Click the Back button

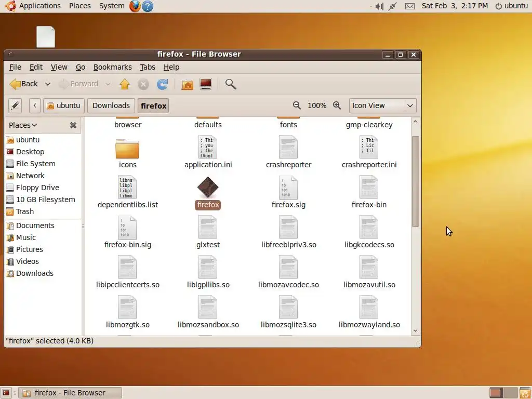(x=24, y=84)
